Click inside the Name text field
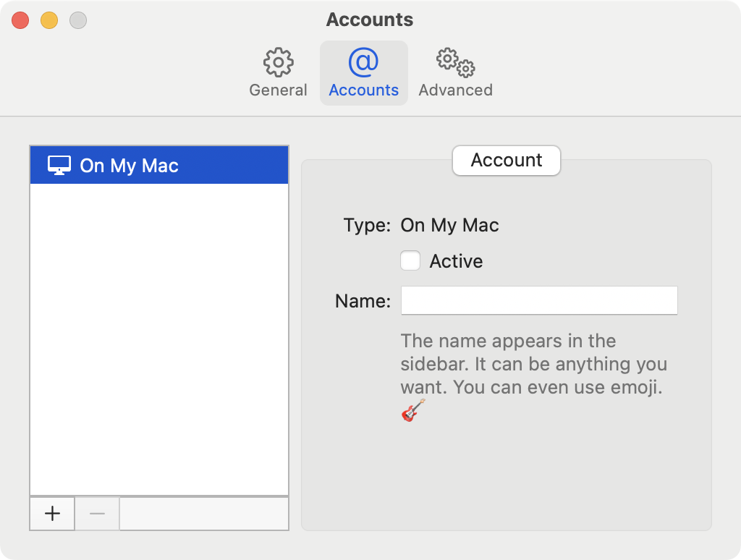The width and height of the screenshot is (741, 560). tap(538, 300)
